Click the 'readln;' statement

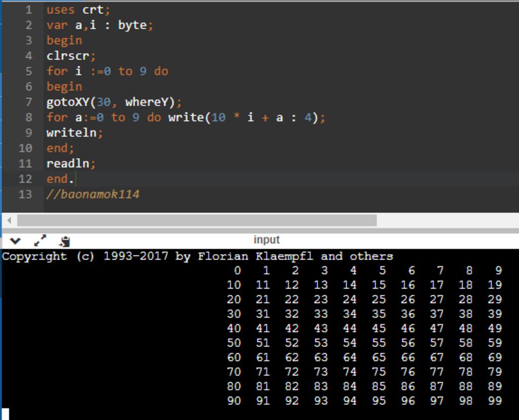[71, 164]
